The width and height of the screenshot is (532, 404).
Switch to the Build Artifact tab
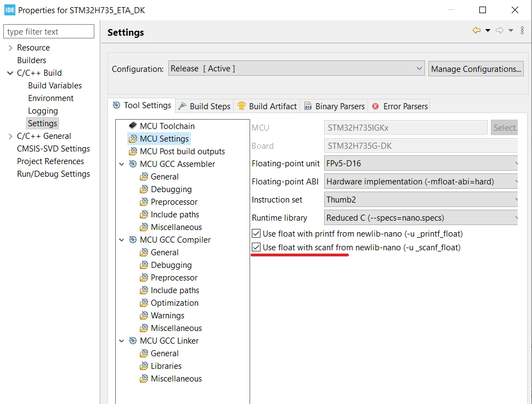(267, 106)
